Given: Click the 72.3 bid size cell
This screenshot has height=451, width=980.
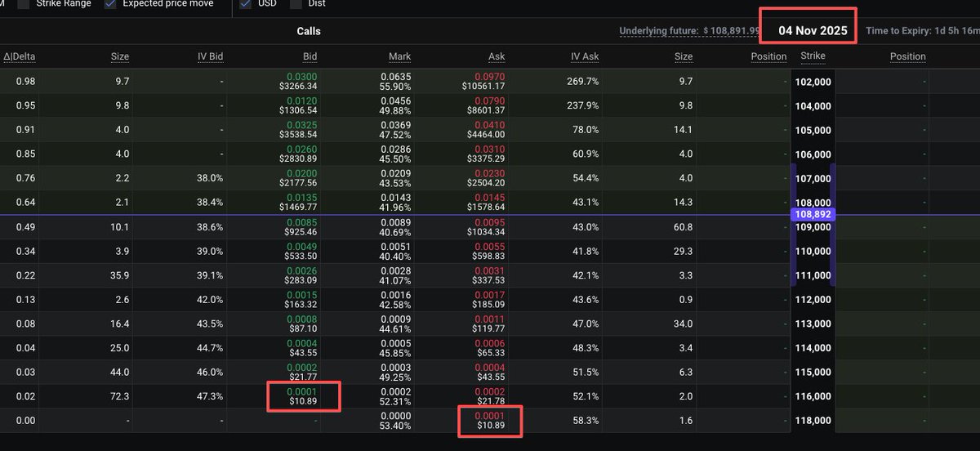Looking at the screenshot, I should point(119,396).
